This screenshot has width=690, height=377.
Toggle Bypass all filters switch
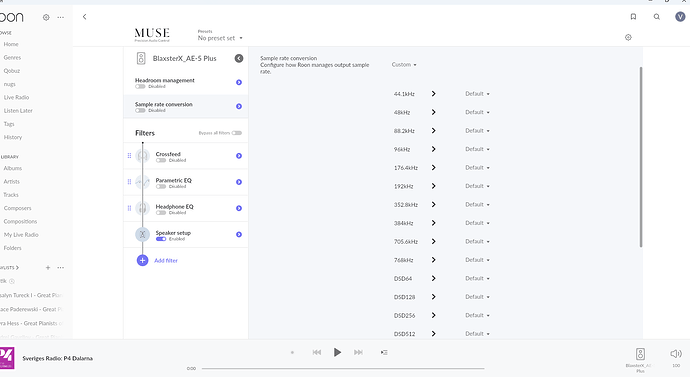237,133
